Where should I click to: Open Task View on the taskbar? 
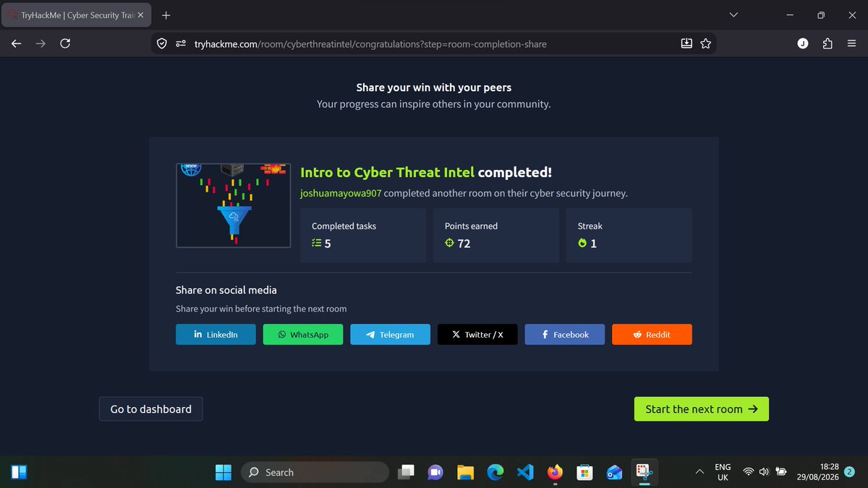click(x=407, y=472)
